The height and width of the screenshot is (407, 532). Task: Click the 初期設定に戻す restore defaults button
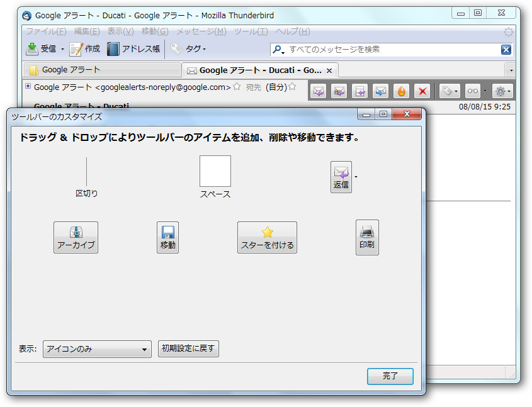(188, 348)
